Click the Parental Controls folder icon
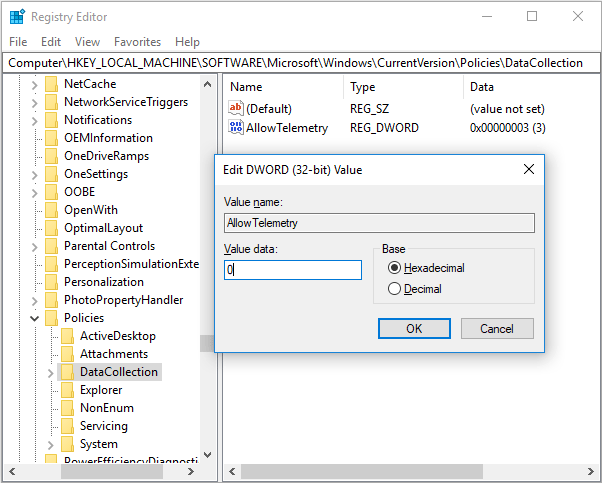 point(51,246)
